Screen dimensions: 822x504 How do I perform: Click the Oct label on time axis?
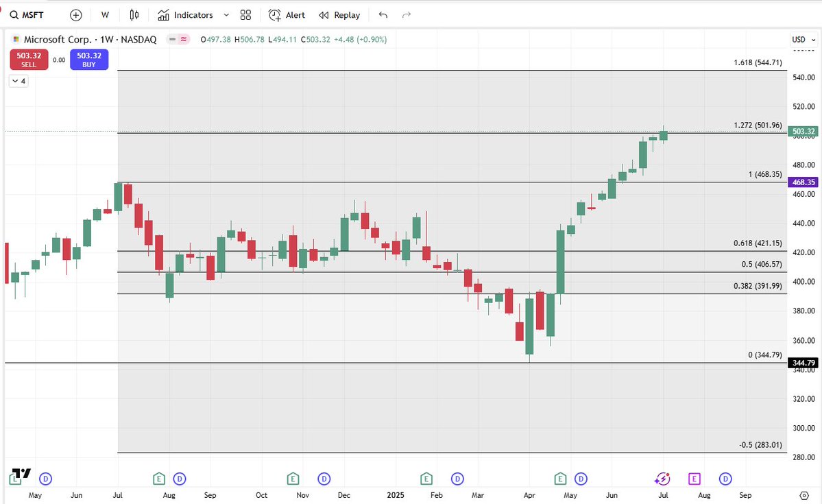pos(261,495)
